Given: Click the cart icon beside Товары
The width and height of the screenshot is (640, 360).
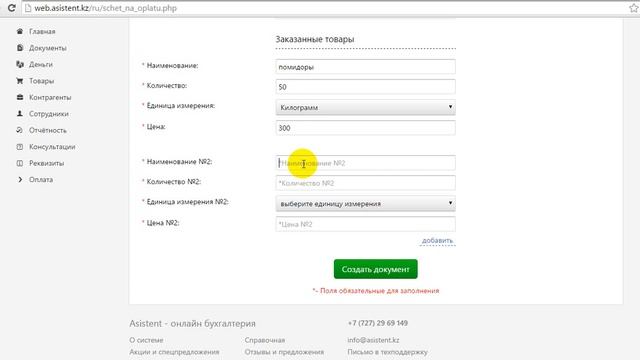Looking at the screenshot, I should (x=20, y=81).
